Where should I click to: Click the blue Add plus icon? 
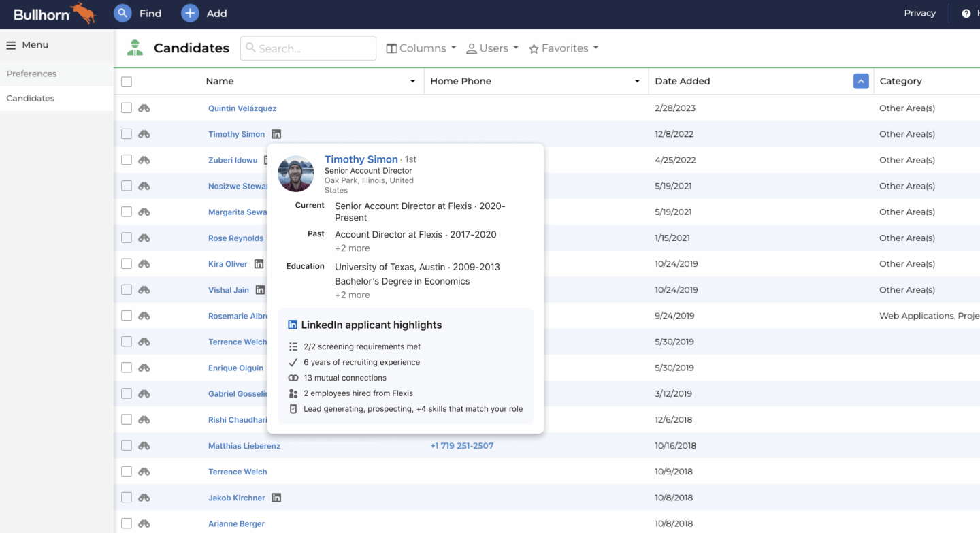click(x=190, y=13)
